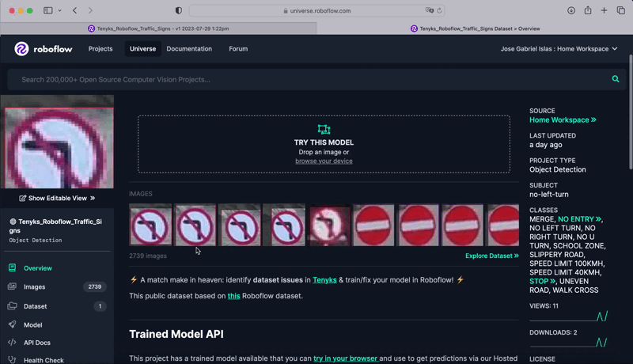
Task: Click the Trained Model API heading
Action: click(x=176, y=334)
